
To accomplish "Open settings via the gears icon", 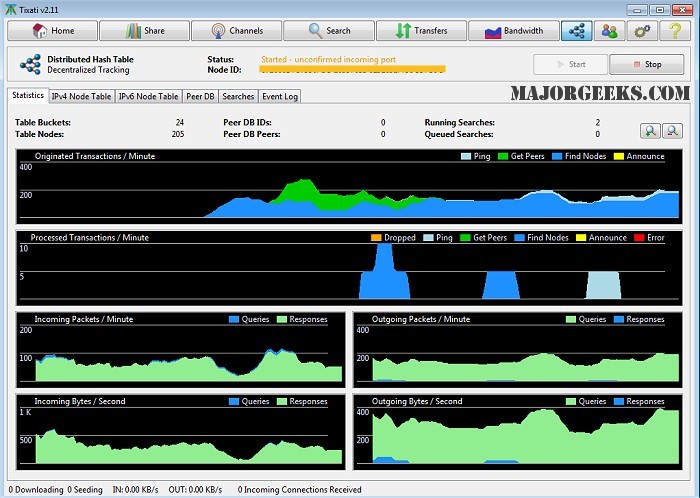I will pyautogui.click(x=640, y=31).
